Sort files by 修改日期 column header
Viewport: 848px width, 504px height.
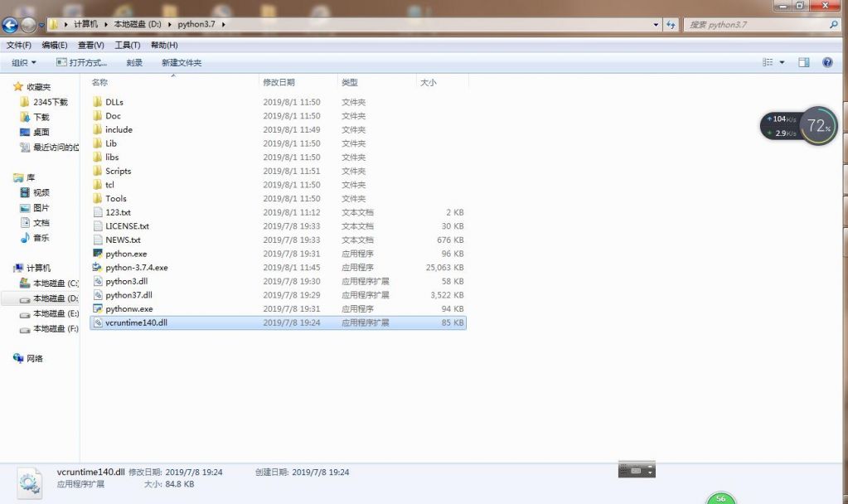click(279, 83)
